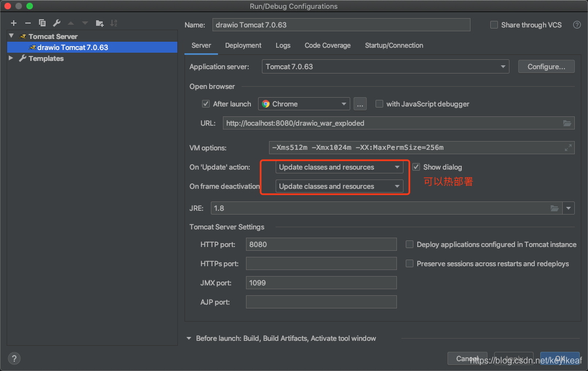The image size is (588, 371).
Task: Open the Chrome browser dropdown
Action: tap(304, 104)
